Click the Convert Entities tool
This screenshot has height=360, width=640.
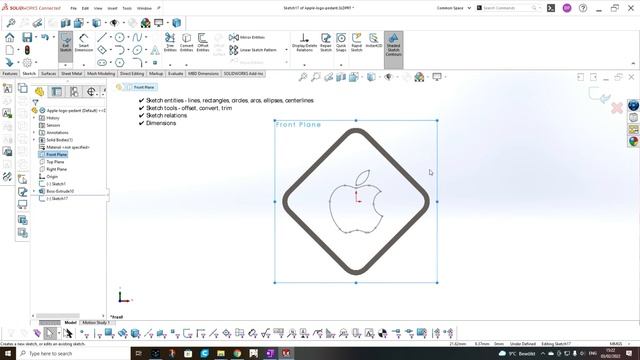pos(186,42)
